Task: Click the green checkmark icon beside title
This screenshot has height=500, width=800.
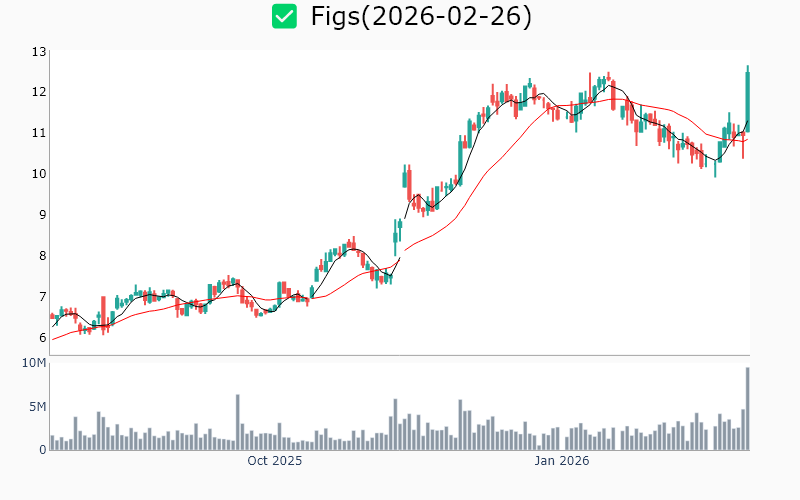Action: click(285, 17)
